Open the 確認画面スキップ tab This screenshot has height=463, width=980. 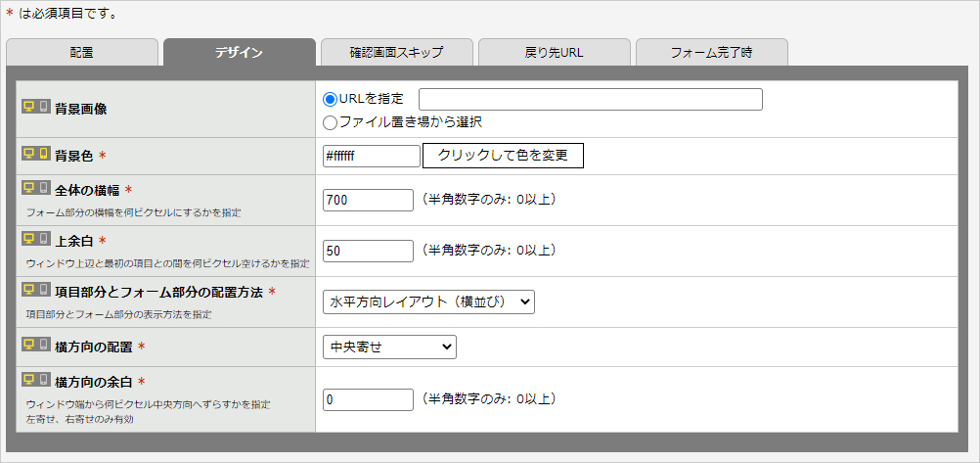(x=397, y=52)
